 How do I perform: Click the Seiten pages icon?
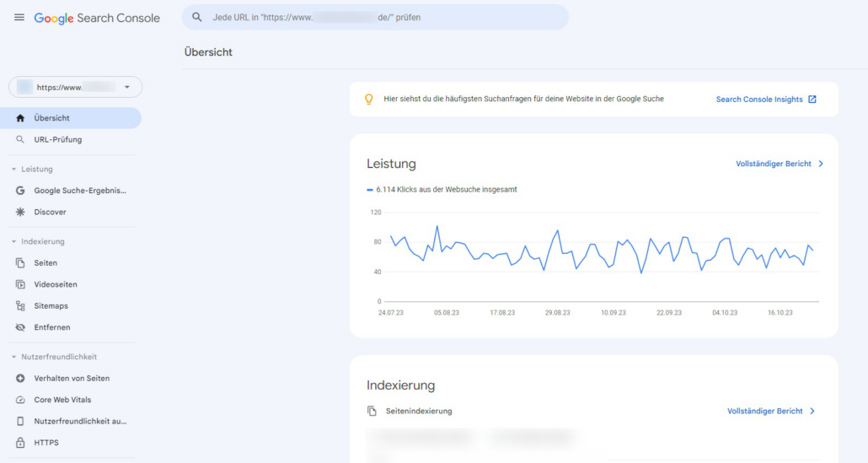pyautogui.click(x=20, y=263)
